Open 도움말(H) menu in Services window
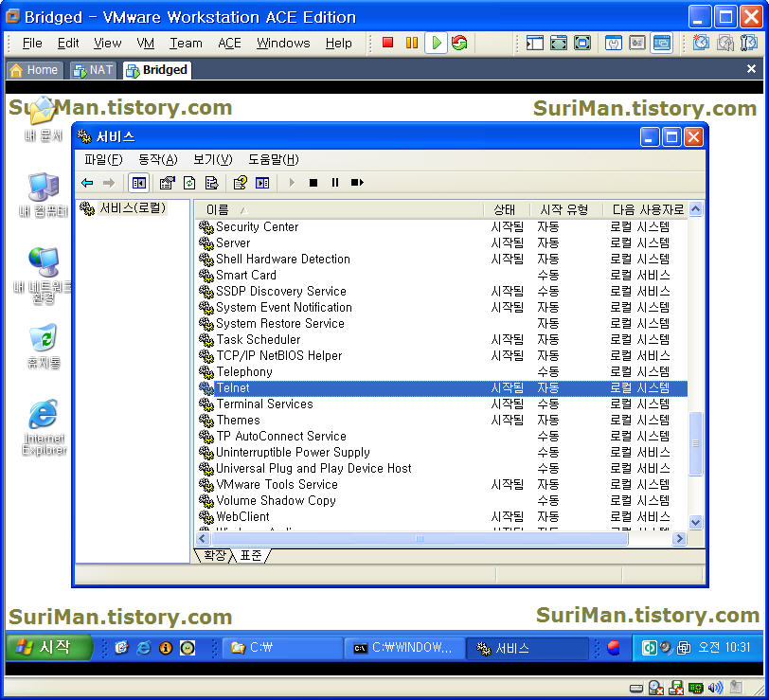The width and height of the screenshot is (769, 700). pyautogui.click(x=273, y=159)
